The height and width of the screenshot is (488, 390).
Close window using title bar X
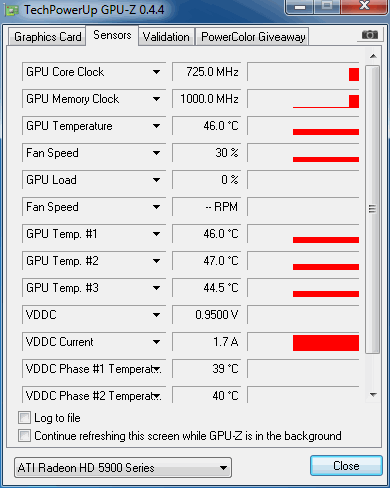click(x=364, y=6)
